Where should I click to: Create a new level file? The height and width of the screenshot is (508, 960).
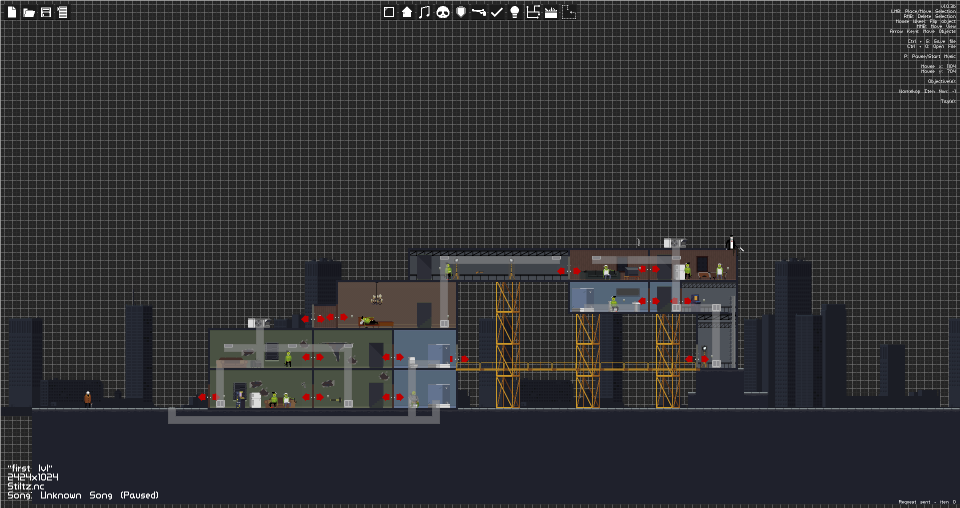coord(12,12)
